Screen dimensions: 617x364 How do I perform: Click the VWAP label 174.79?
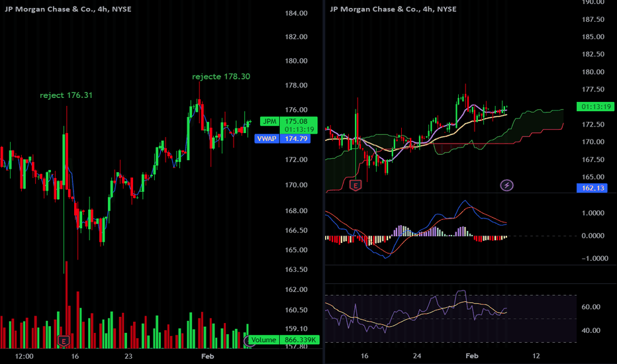[283, 138]
